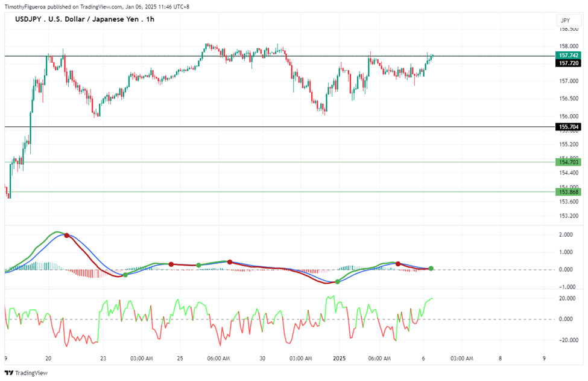Screen dimensions: 588x381
Task: Click the green 153.868 level label
Action: pyautogui.click(x=569, y=192)
